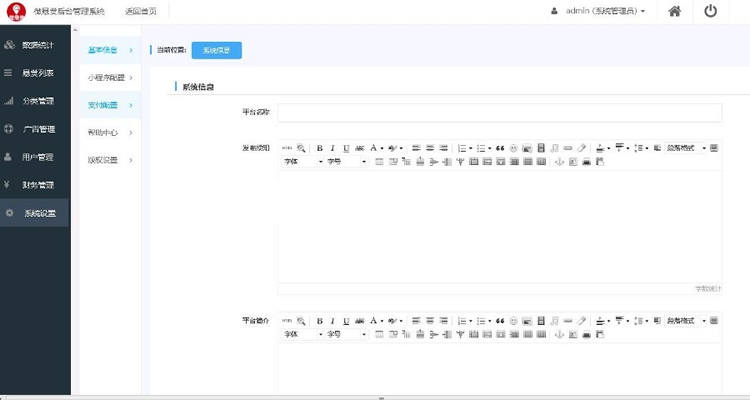Viewport: 750px width, 400px height.
Task: Toggle bold in the 发布须知 editor
Action: point(320,148)
